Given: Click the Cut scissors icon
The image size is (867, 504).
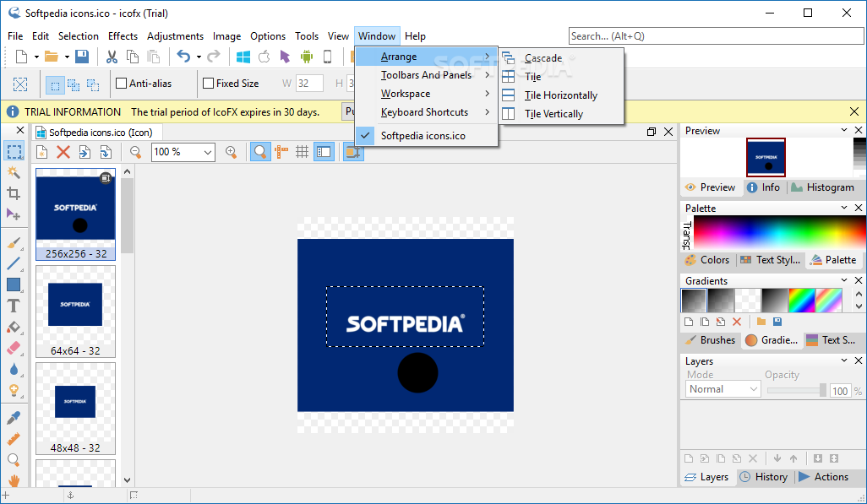Looking at the screenshot, I should pos(112,57).
